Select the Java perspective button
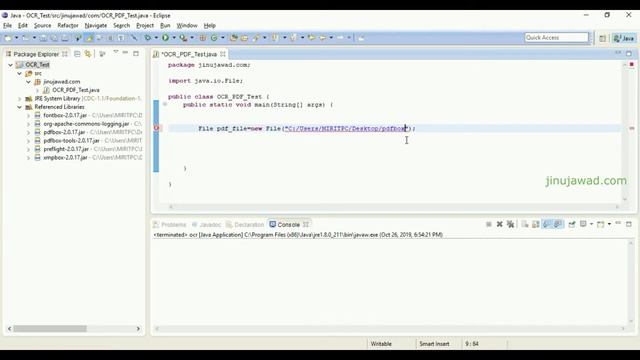 coord(624,38)
